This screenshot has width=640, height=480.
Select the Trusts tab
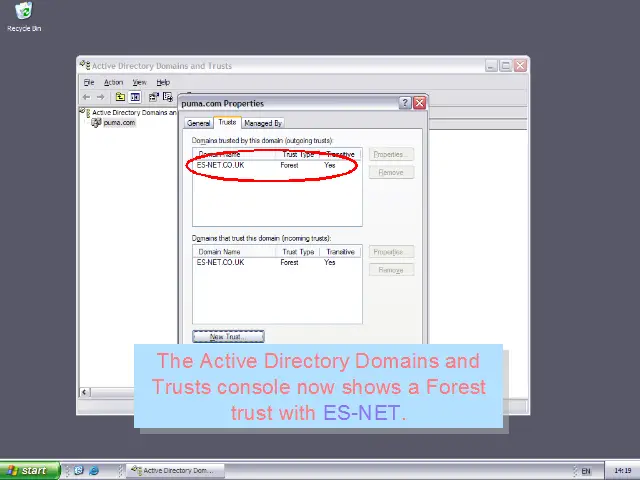click(227, 122)
